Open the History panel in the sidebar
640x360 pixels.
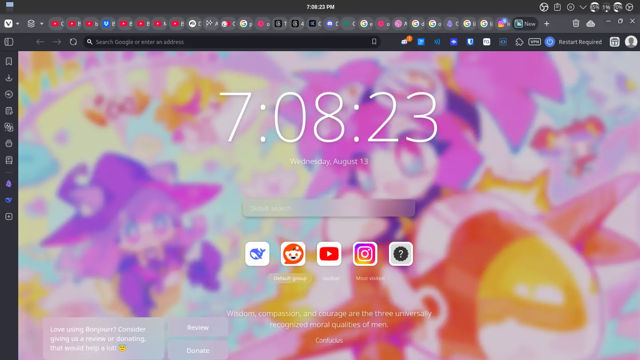click(x=9, y=94)
